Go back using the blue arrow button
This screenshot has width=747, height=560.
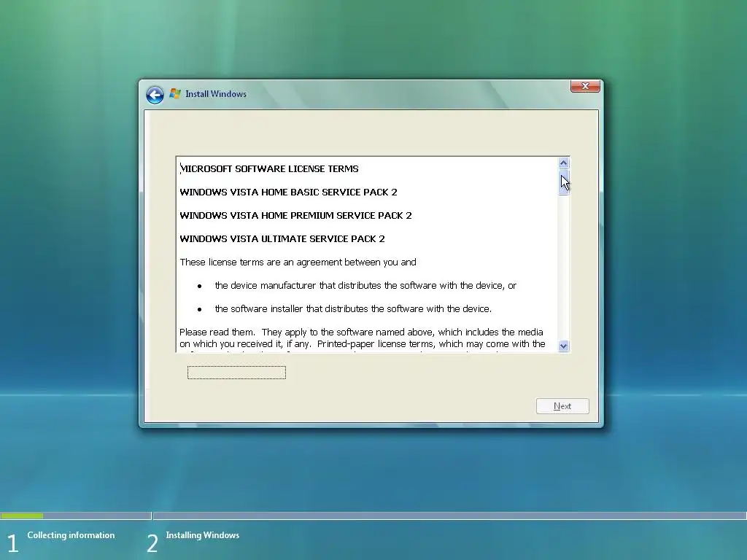155,95
